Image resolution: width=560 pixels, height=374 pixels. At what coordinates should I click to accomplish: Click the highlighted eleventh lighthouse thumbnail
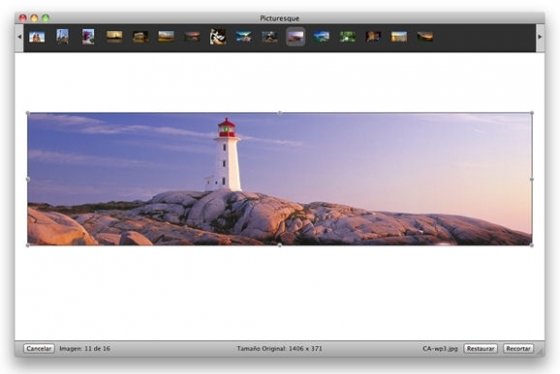point(296,36)
